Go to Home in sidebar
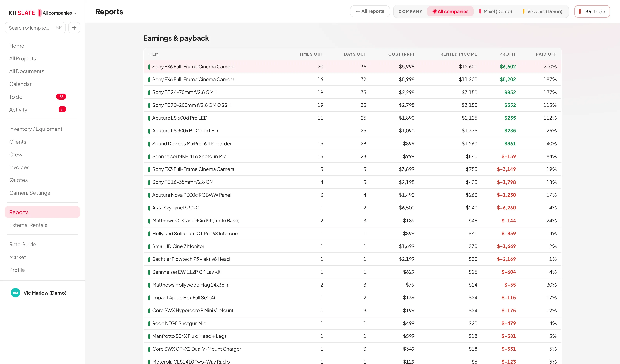 point(17,46)
